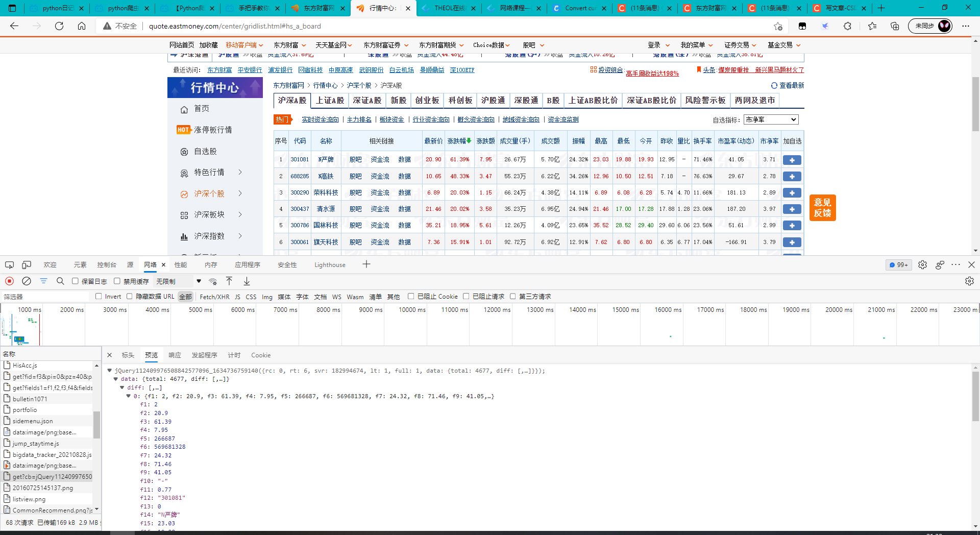Open 控制台 DevTools tab
The width and height of the screenshot is (980, 535).
tap(107, 265)
